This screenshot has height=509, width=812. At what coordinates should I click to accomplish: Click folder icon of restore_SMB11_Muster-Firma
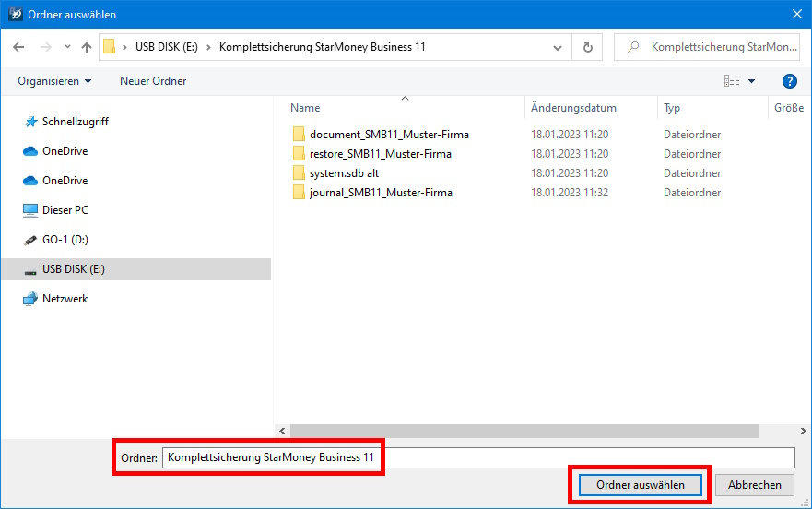pos(299,153)
